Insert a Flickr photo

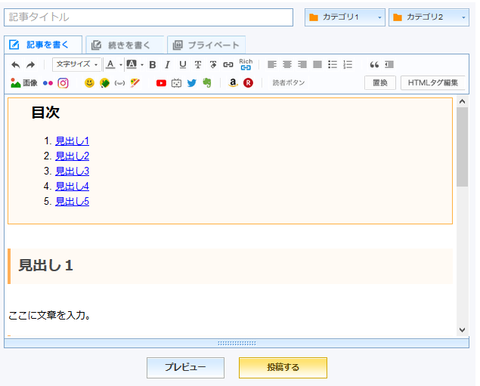[x=48, y=83]
